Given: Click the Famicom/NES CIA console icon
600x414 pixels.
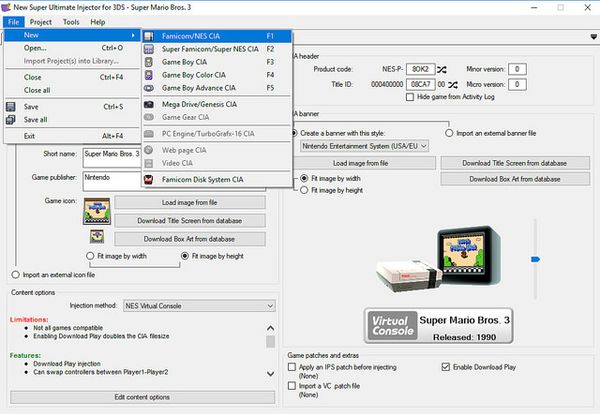Looking at the screenshot, I should [x=149, y=36].
